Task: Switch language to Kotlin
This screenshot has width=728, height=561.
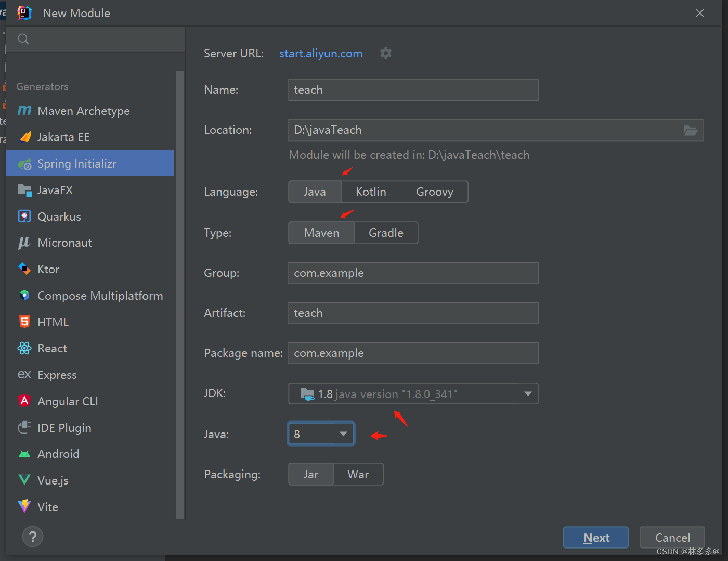Action: tap(371, 192)
